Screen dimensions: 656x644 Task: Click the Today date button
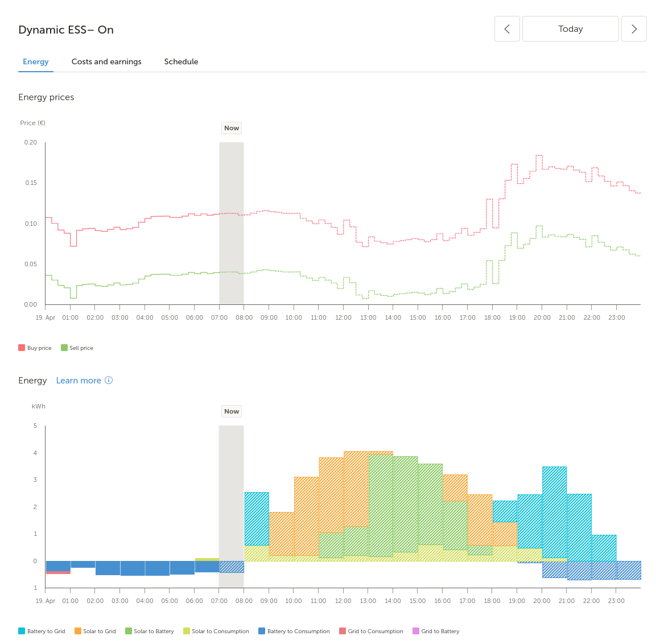tap(570, 29)
